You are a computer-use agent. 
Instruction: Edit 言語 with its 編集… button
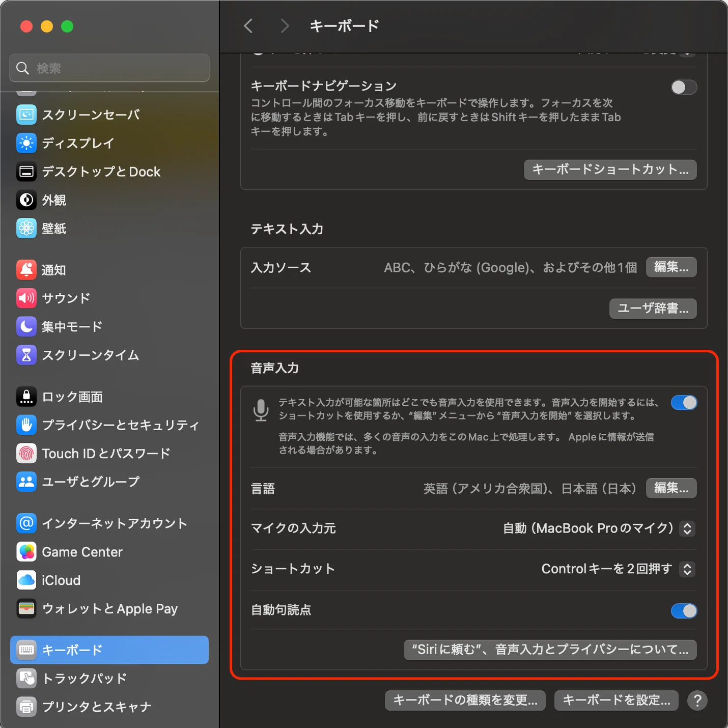point(671,488)
